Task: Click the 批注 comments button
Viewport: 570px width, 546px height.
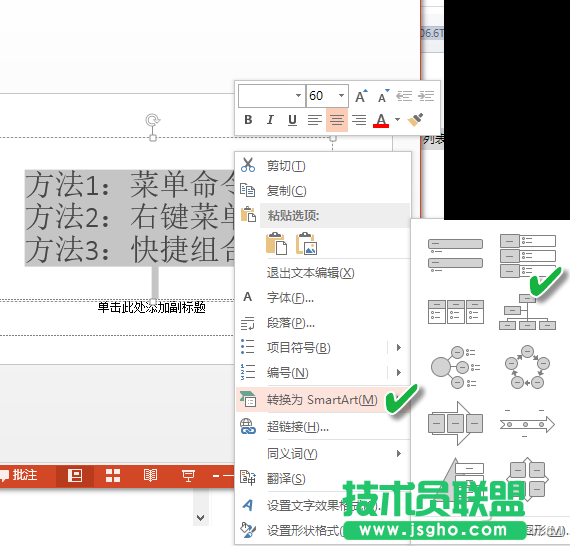Action: click(x=20, y=475)
